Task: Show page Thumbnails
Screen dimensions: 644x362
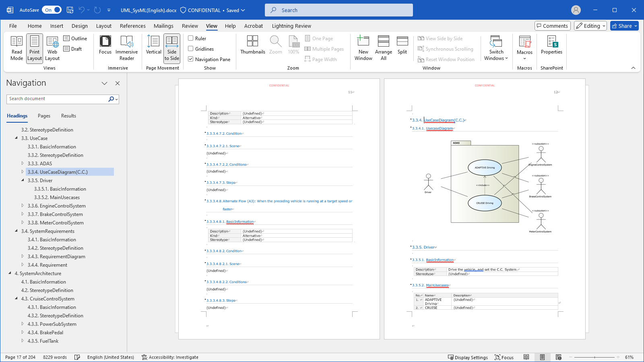Action: (253, 45)
